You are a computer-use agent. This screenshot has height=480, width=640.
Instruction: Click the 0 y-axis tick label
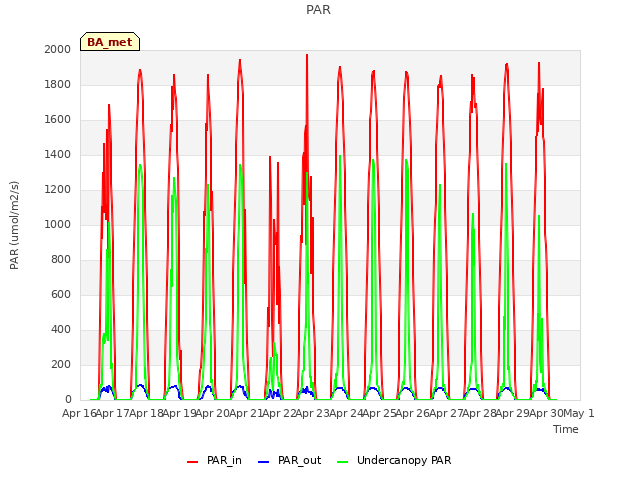pos(68,400)
